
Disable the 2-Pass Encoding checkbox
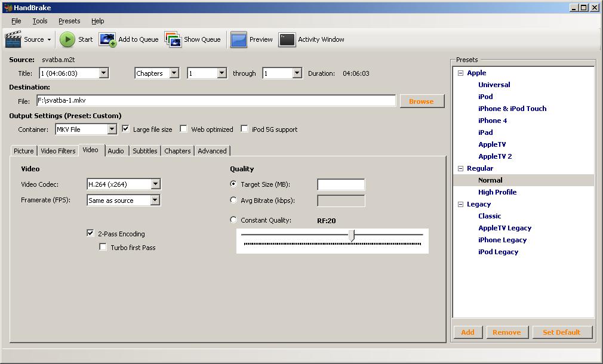click(x=91, y=233)
